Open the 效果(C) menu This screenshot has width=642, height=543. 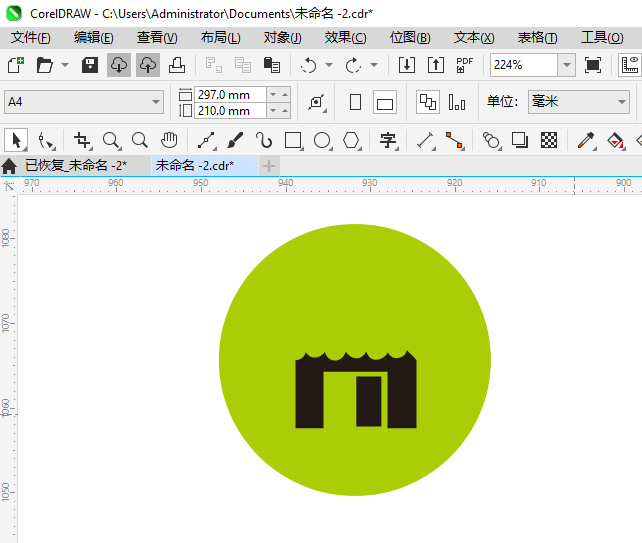346,38
